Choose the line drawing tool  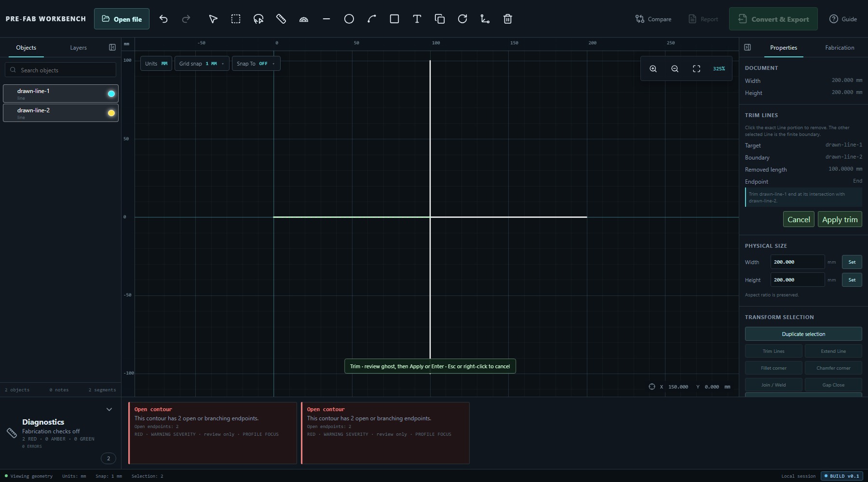click(326, 19)
